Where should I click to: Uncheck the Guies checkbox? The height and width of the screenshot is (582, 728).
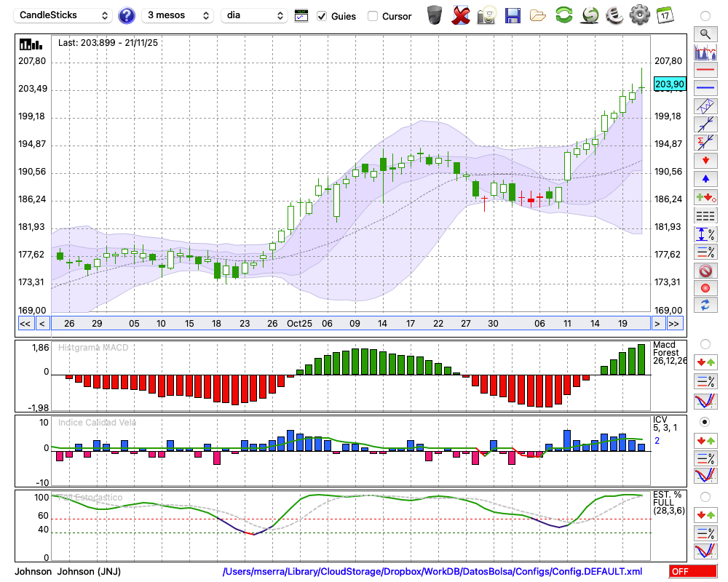point(322,16)
